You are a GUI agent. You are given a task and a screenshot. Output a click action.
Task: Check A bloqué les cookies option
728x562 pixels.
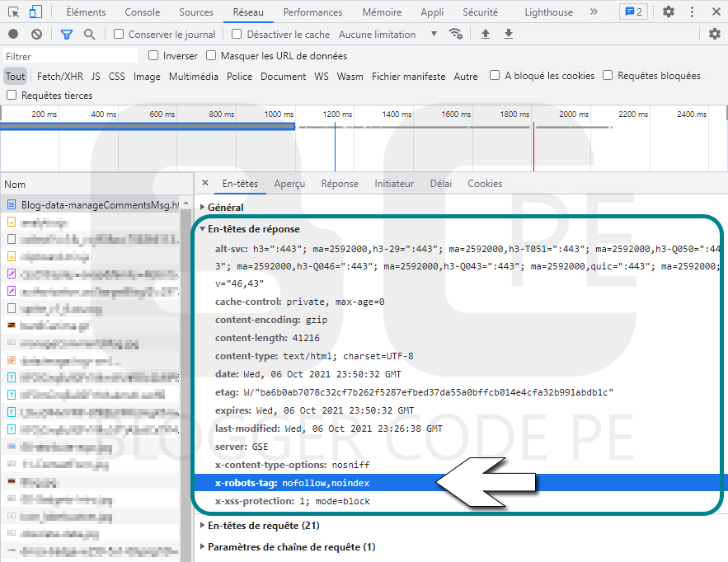tap(495, 75)
